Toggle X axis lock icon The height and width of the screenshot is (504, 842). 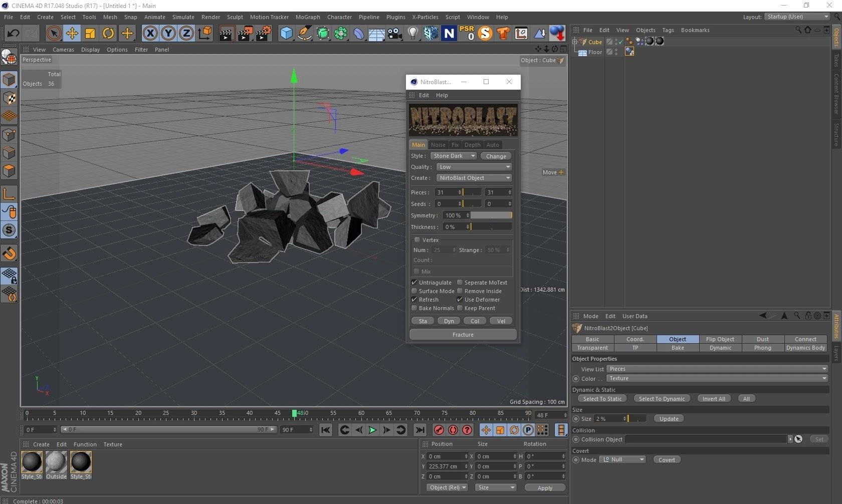150,34
